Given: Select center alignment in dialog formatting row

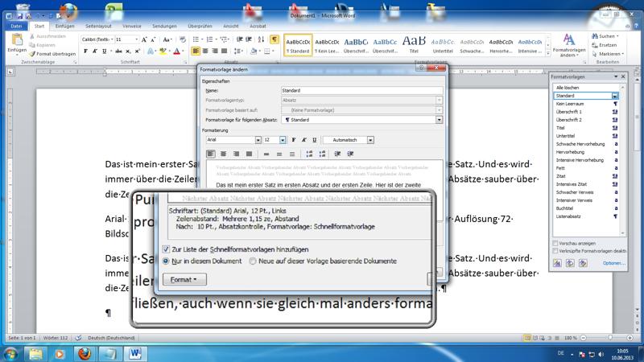Looking at the screenshot, I should [224, 154].
